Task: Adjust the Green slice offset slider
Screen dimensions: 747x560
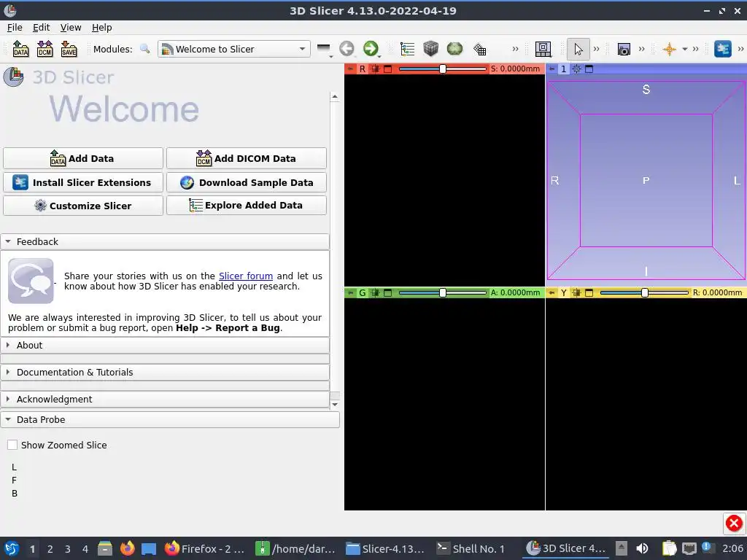Action: tap(443, 293)
